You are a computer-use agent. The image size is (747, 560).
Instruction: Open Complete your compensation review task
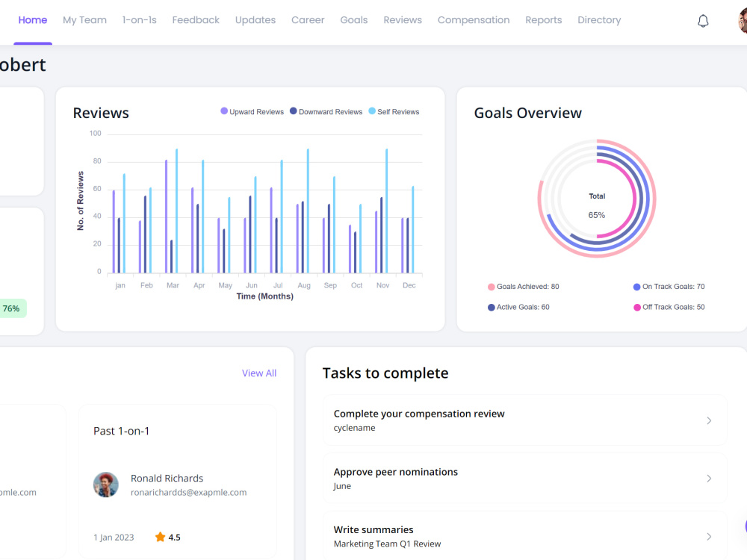pyautogui.click(x=525, y=420)
